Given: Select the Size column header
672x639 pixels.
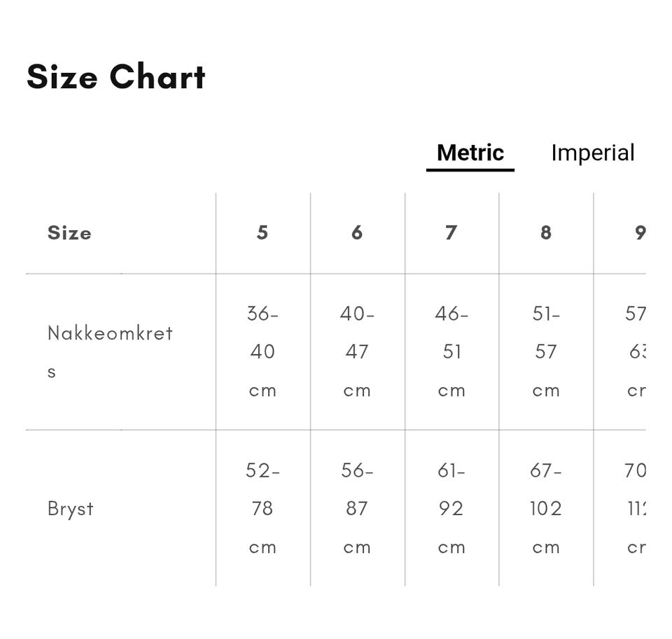Looking at the screenshot, I should (x=69, y=233).
